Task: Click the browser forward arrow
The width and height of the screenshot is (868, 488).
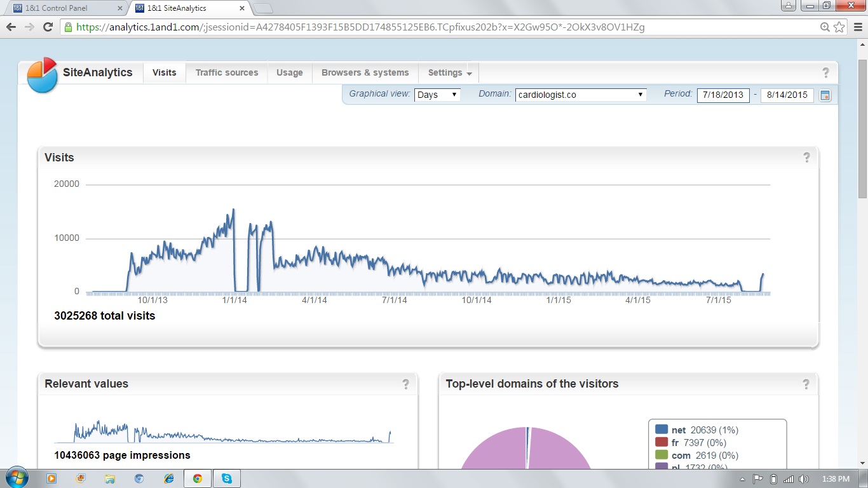Action: (x=29, y=27)
